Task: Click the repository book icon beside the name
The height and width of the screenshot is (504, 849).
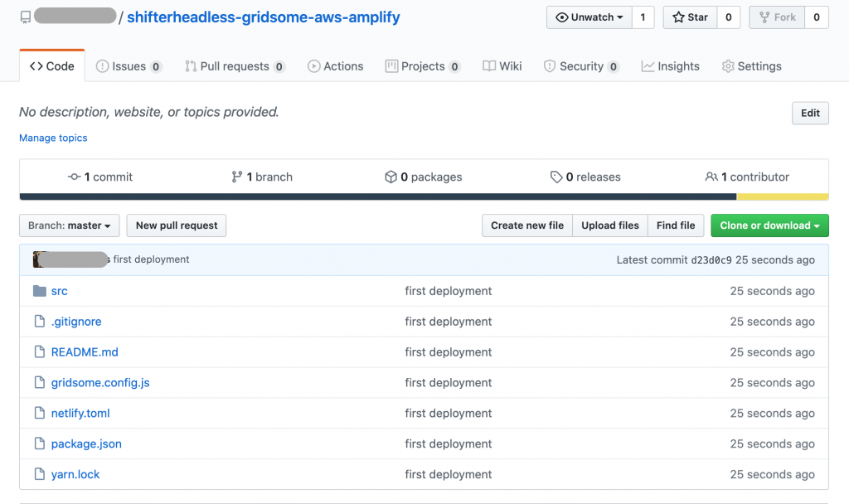Action: [26, 17]
